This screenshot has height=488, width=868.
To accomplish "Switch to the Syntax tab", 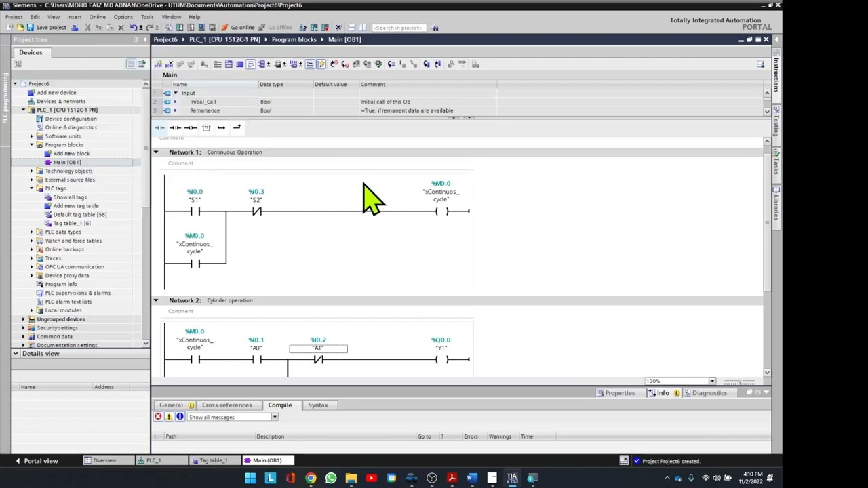I will (x=317, y=405).
